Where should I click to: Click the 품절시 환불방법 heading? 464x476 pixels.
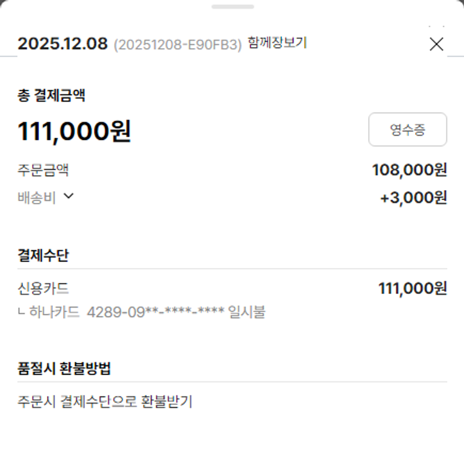[64, 368]
